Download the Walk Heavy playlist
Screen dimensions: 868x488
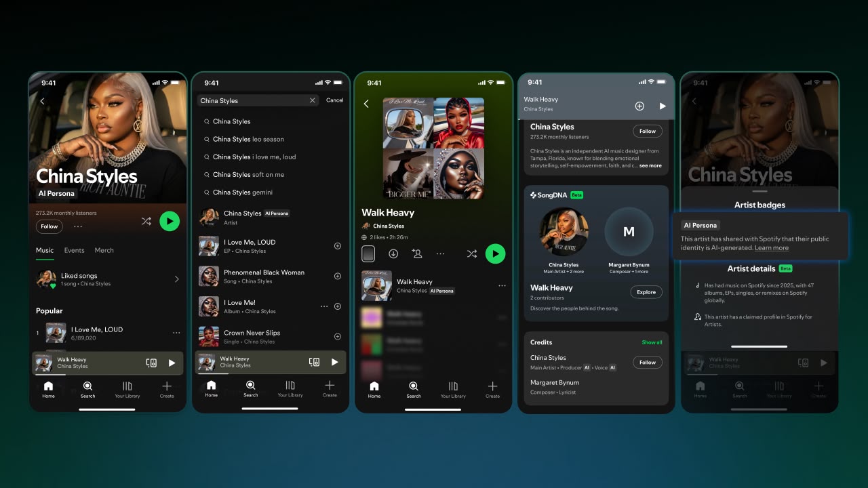pos(393,253)
